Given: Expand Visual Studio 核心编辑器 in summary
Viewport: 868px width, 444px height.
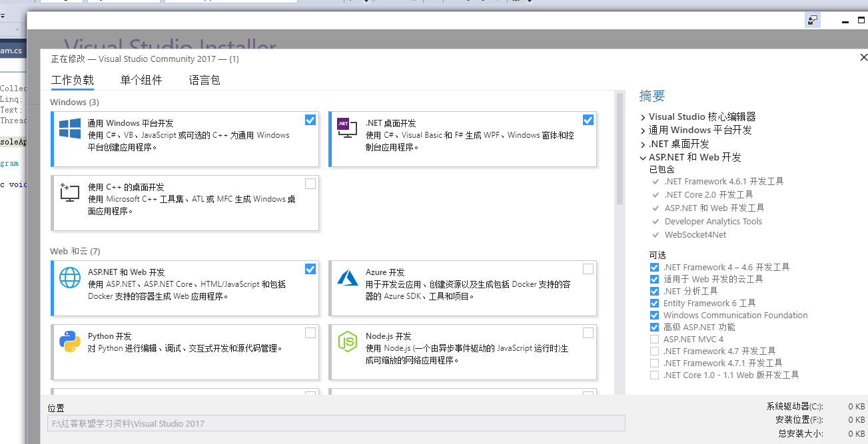Looking at the screenshot, I should pyautogui.click(x=643, y=117).
